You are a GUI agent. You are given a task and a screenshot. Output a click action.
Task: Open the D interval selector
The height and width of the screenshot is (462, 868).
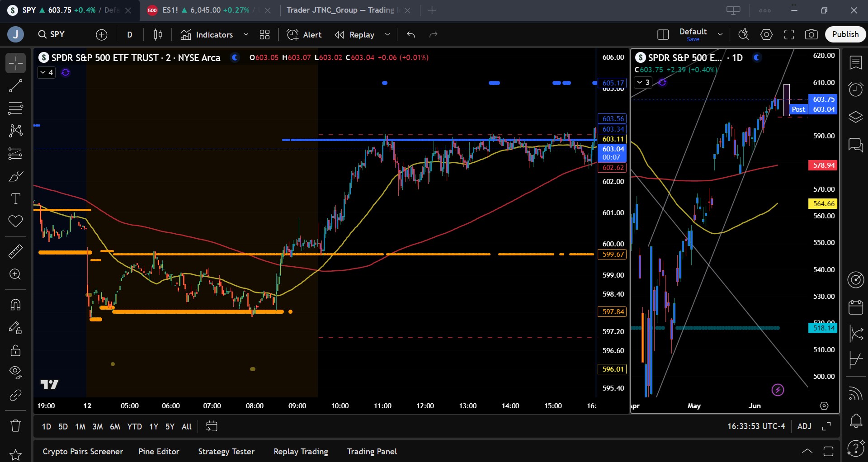pyautogui.click(x=130, y=35)
